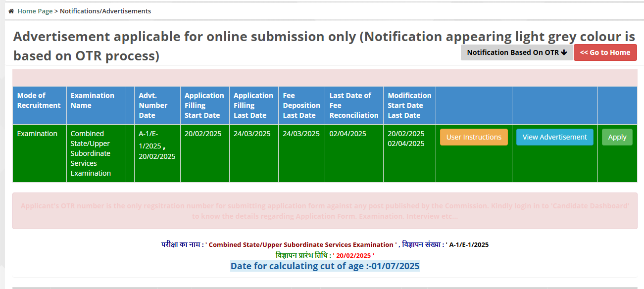Screen dimensions: 644x289
Task: Click the Modification Start Date Last Date header
Action: point(409,105)
